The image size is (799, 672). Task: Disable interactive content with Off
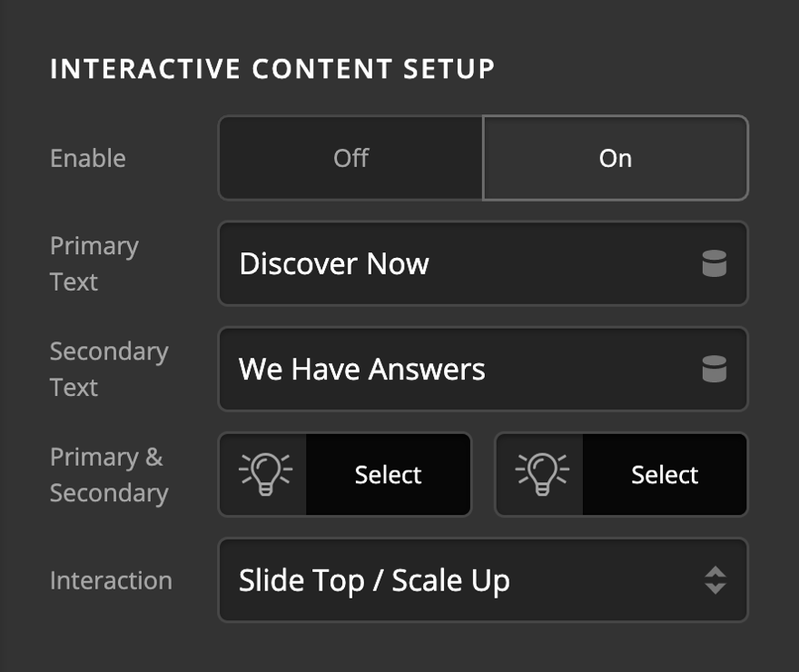pos(350,158)
